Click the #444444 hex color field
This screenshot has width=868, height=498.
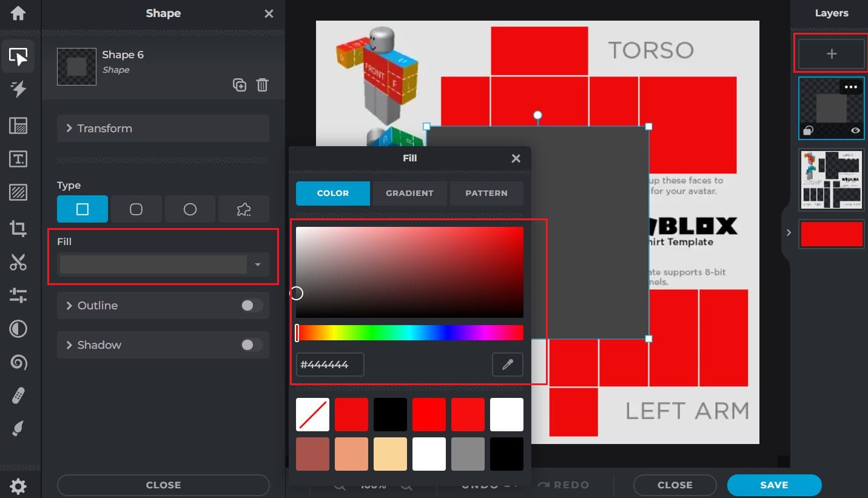[330, 365]
